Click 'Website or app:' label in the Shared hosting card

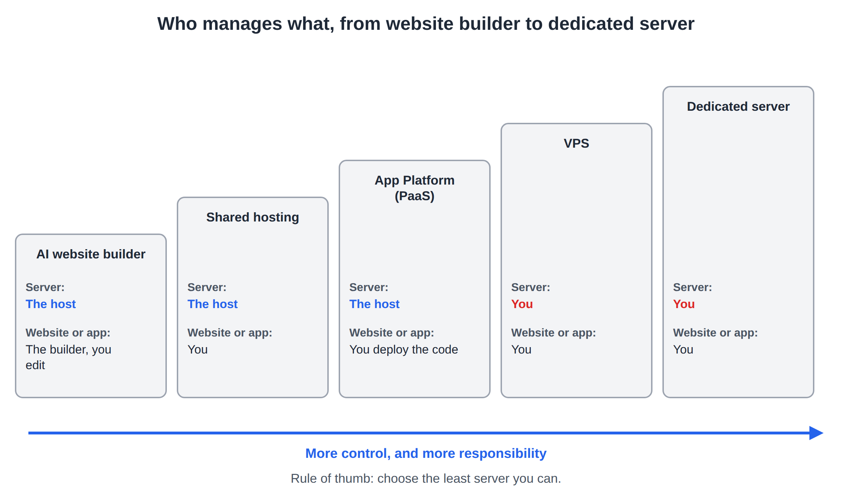pyautogui.click(x=230, y=333)
